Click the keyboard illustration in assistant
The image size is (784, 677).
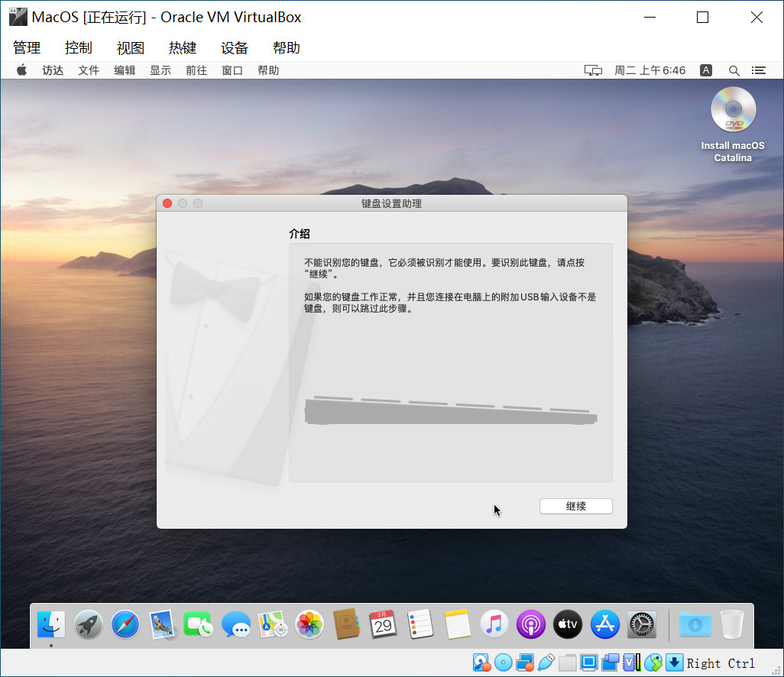[451, 410]
